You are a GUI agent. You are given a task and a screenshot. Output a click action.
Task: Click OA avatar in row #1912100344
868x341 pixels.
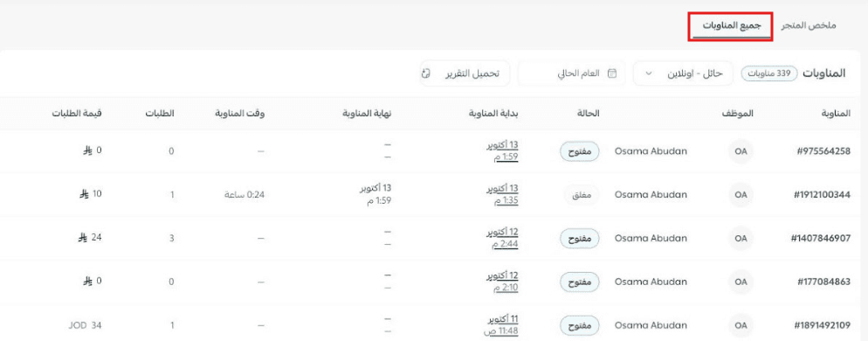pyautogui.click(x=741, y=195)
